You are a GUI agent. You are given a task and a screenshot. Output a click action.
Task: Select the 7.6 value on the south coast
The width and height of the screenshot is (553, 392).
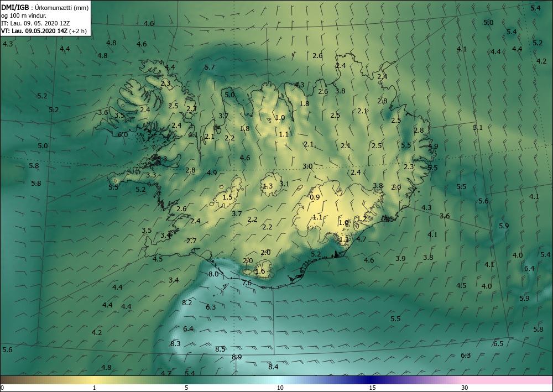tap(247, 283)
